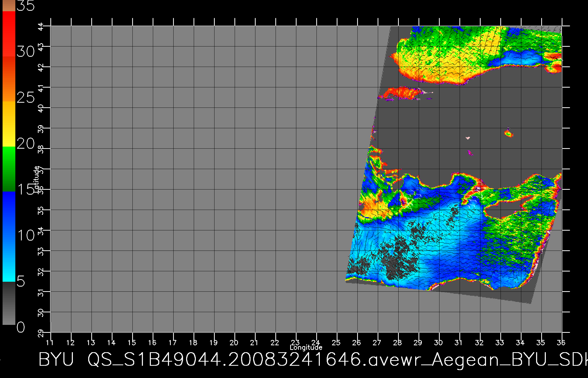Click longitude tick label 21
Image resolution: width=588 pixels, height=378 pixels.
(x=254, y=342)
